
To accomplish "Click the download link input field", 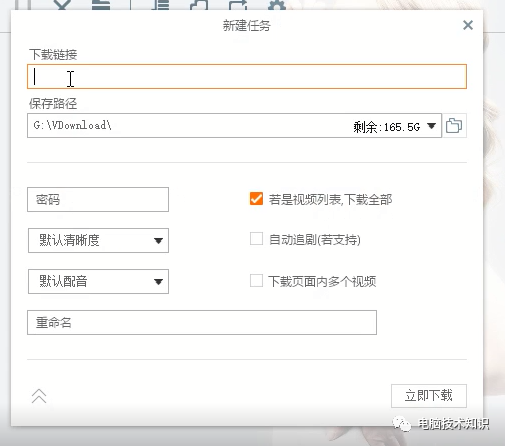I will click(x=247, y=77).
